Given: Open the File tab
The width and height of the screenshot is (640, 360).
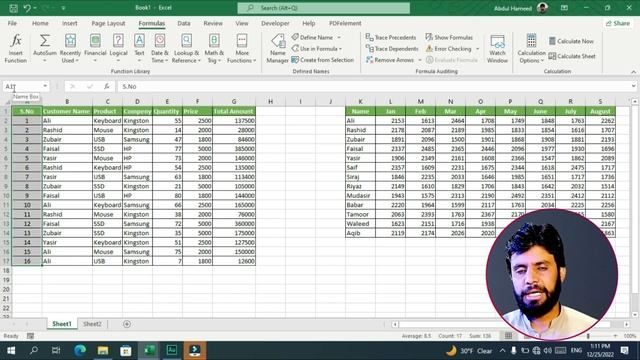Looking at the screenshot, I should (x=12, y=23).
